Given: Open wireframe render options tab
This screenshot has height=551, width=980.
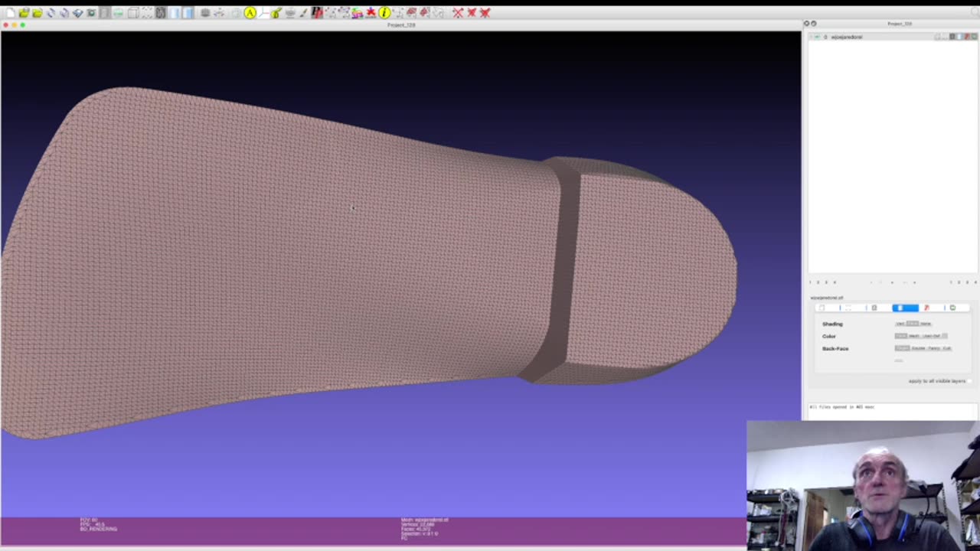Looking at the screenshot, I should coord(874,308).
